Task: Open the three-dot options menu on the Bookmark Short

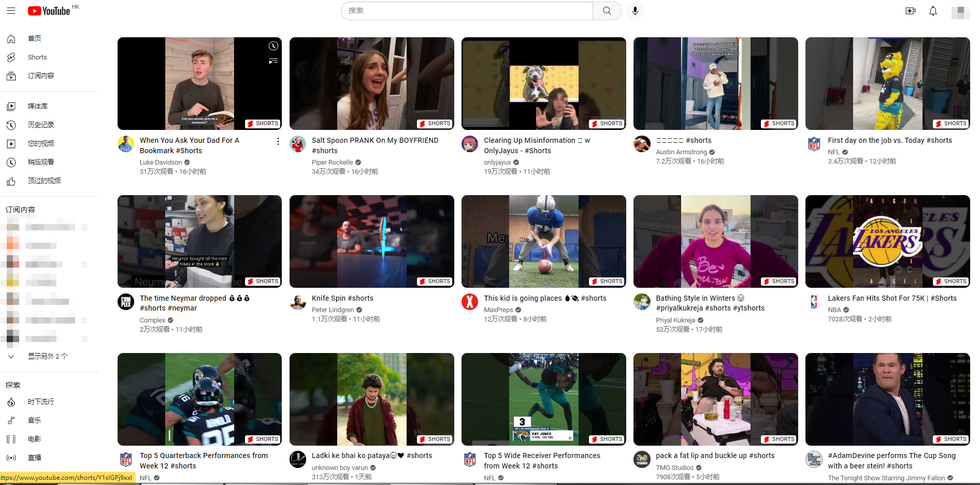Action: click(278, 141)
